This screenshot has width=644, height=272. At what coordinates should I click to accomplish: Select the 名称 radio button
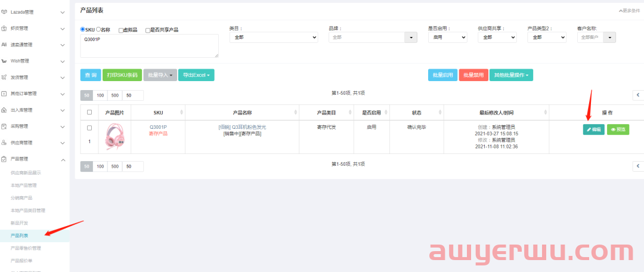[98, 30]
